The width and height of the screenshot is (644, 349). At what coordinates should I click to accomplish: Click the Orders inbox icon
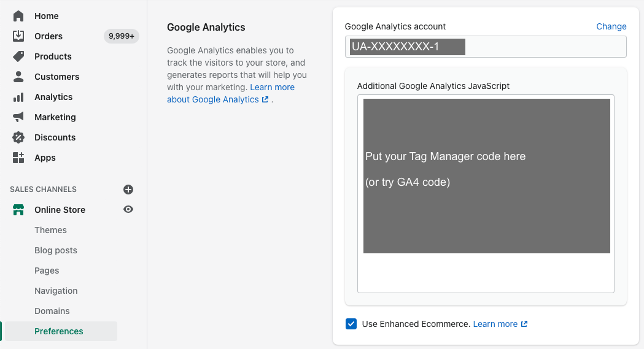pyautogui.click(x=18, y=36)
